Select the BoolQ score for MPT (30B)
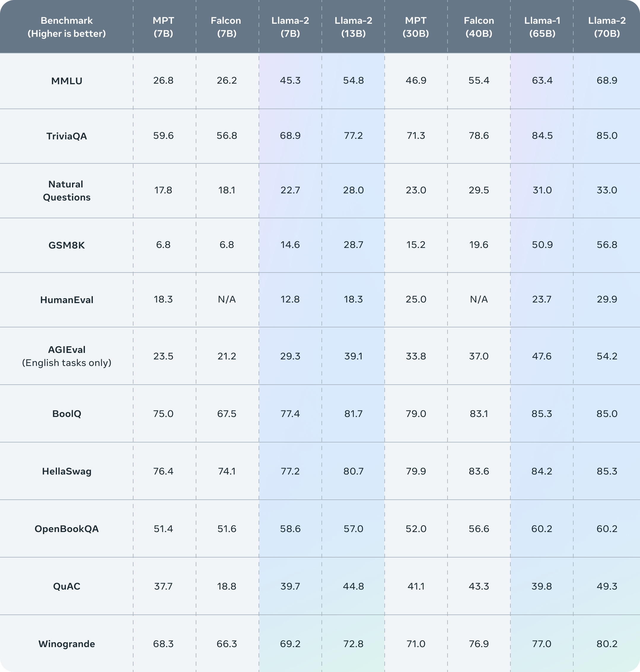The image size is (640, 672). tap(415, 413)
